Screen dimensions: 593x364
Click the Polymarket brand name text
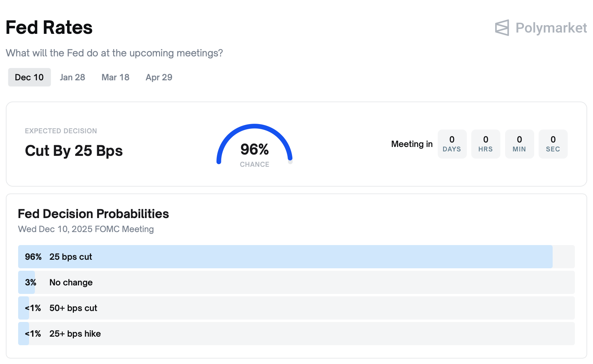[x=551, y=28]
